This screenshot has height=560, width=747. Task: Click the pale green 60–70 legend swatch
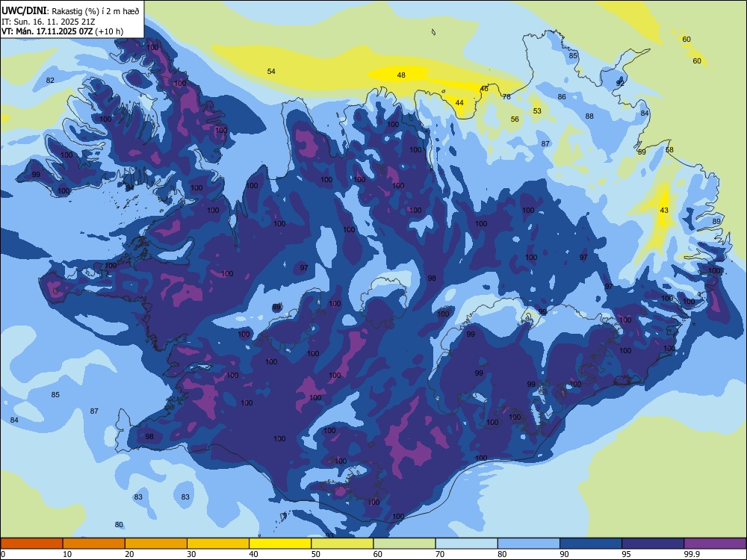pos(404,544)
